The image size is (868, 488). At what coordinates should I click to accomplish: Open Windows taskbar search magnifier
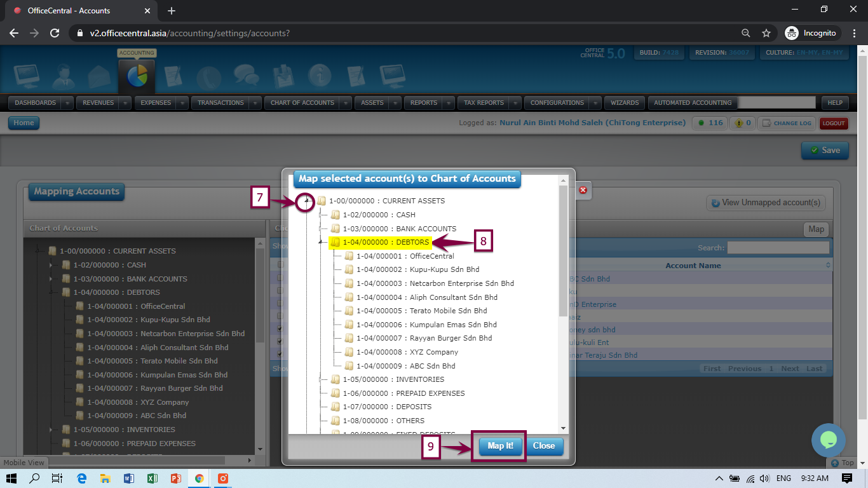pyautogui.click(x=34, y=478)
